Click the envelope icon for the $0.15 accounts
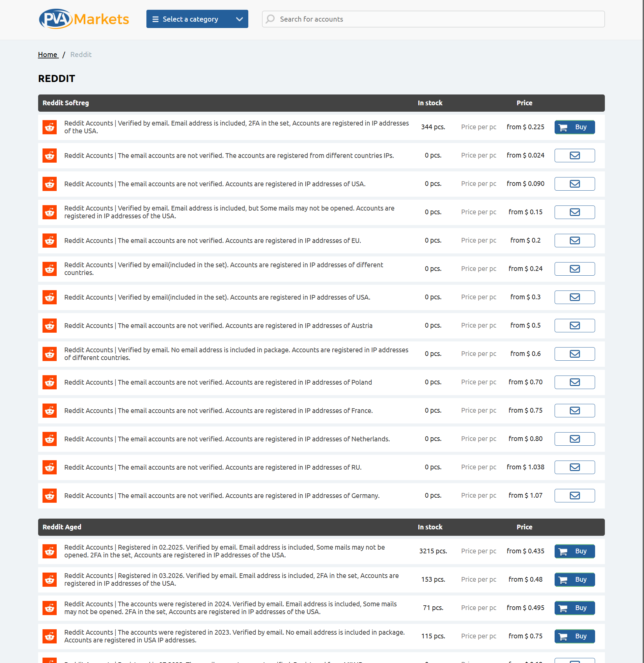 tap(574, 212)
